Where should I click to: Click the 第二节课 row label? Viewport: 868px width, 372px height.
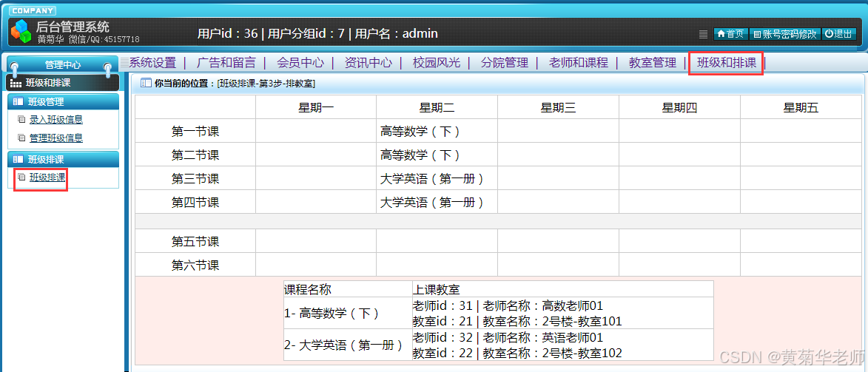tap(195, 155)
